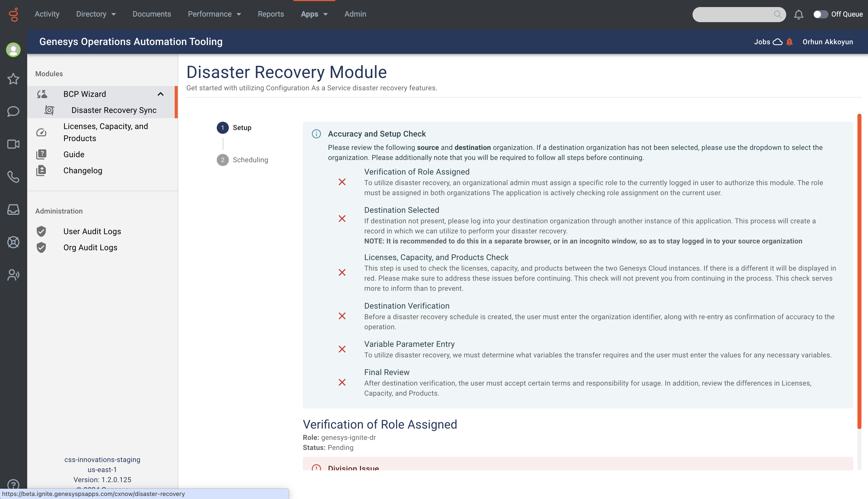Open the inbox tray icon in sidebar
The image size is (868, 499).
[x=13, y=210]
